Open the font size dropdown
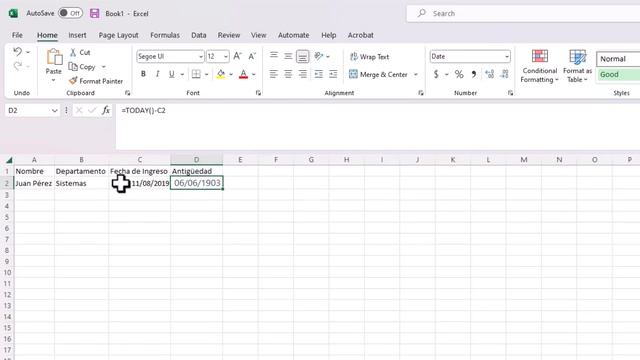Viewport: 640px width, 360px height. 226,56
